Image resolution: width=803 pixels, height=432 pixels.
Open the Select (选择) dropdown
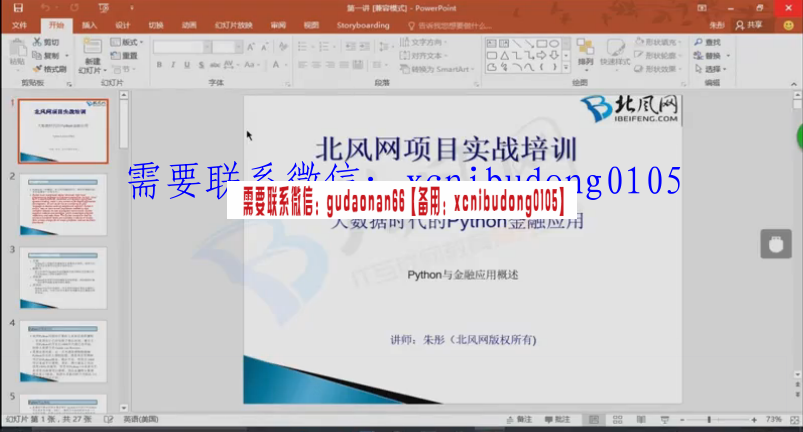coord(711,69)
